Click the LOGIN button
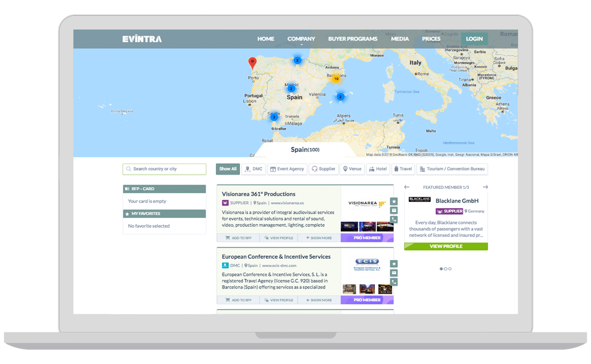 (474, 39)
